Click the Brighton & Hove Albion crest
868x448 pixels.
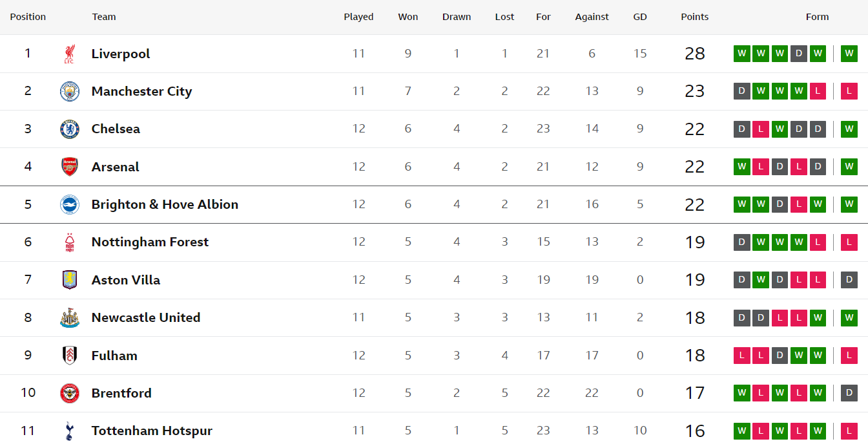[x=69, y=204]
